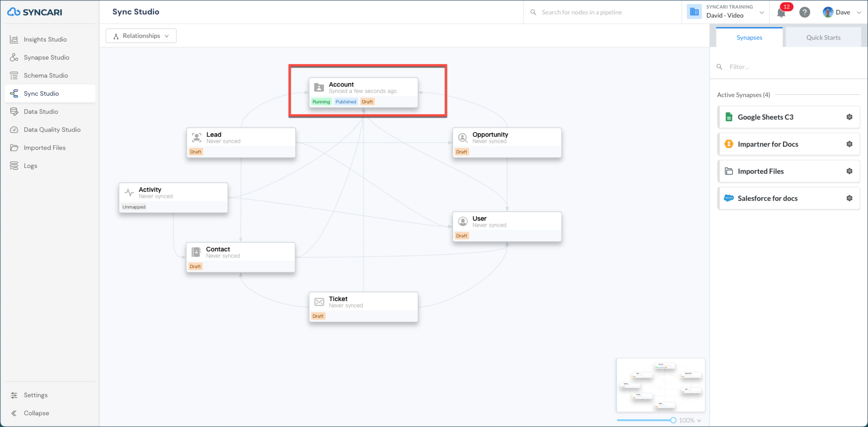This screenshot has height=427, width=868.
Task: Click the Draft tag on Account node
Action: click(367, 102)
